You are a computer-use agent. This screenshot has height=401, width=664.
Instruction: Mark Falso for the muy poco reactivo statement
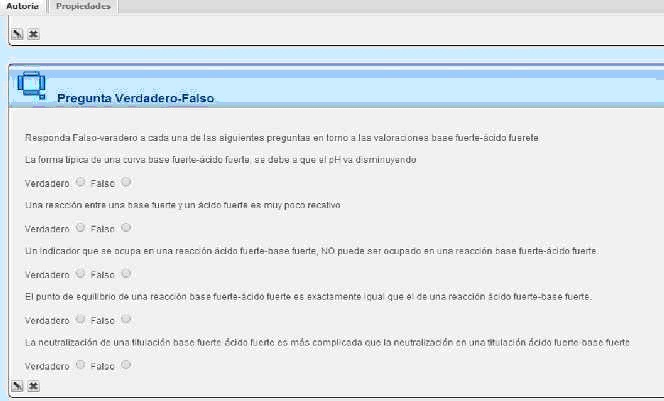point(126,228)
